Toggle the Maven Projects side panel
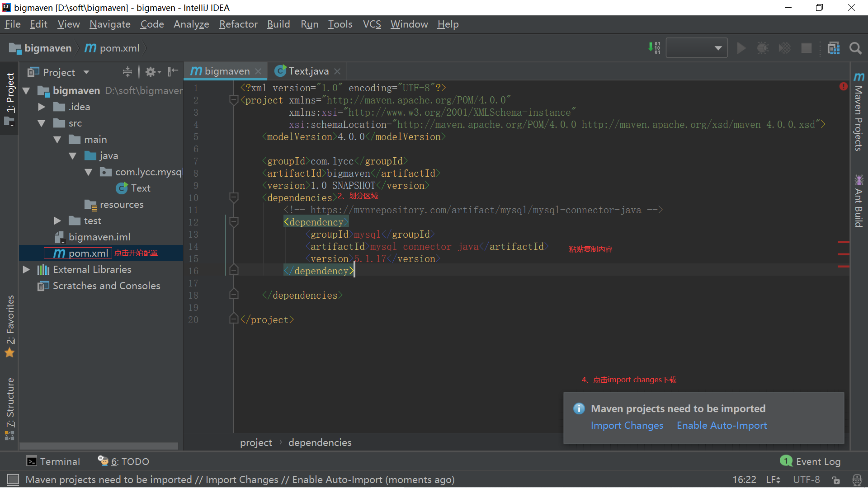Image resolution: width=868 pixels, height=488 pixels. 859,113
